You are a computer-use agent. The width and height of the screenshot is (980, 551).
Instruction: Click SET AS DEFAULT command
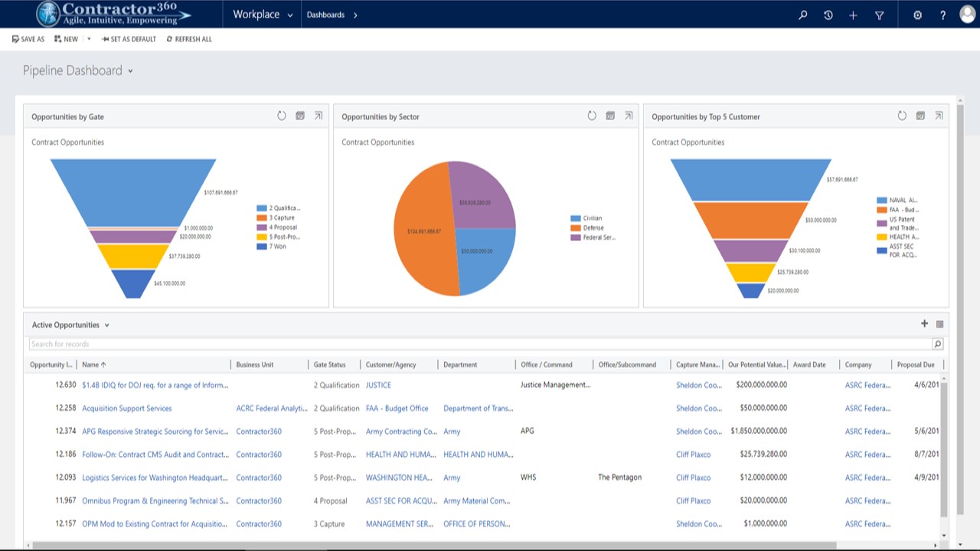[129, 39]
